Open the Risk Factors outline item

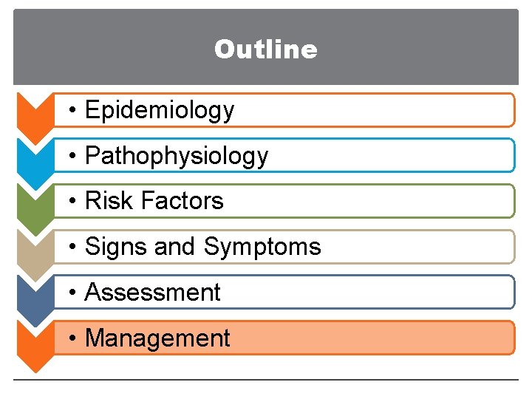coord(154,201)
